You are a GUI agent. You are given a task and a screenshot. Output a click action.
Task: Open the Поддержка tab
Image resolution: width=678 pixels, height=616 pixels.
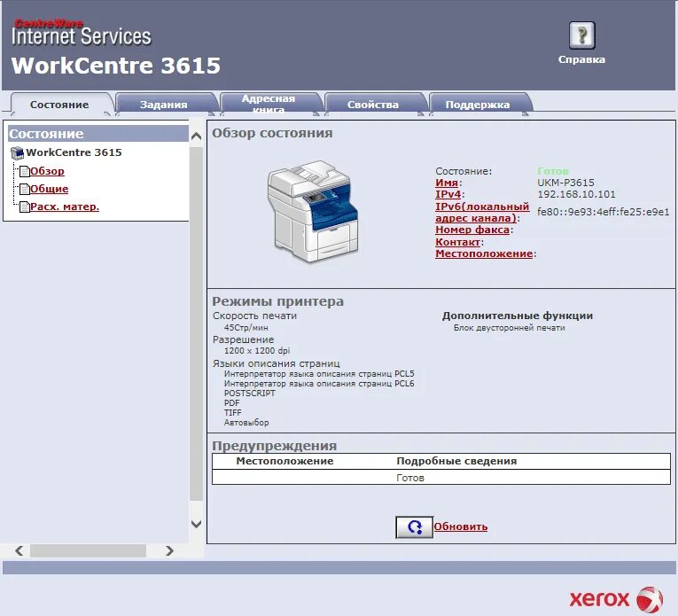478,105
